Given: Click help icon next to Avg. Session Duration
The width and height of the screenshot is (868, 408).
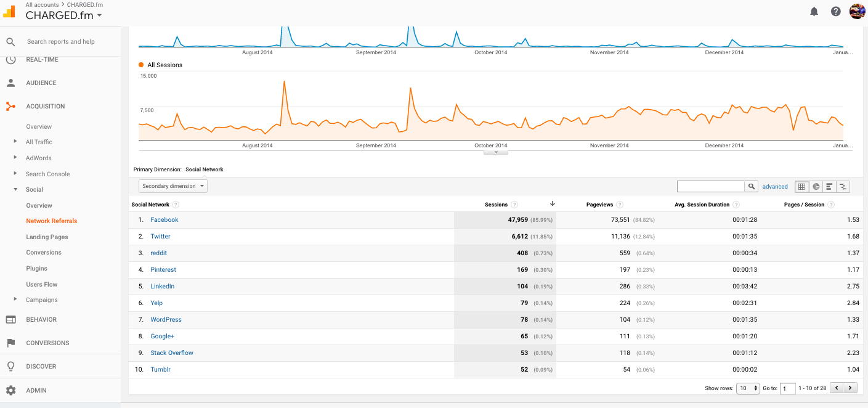Looking at the screenshot, I should coord(736,205).
